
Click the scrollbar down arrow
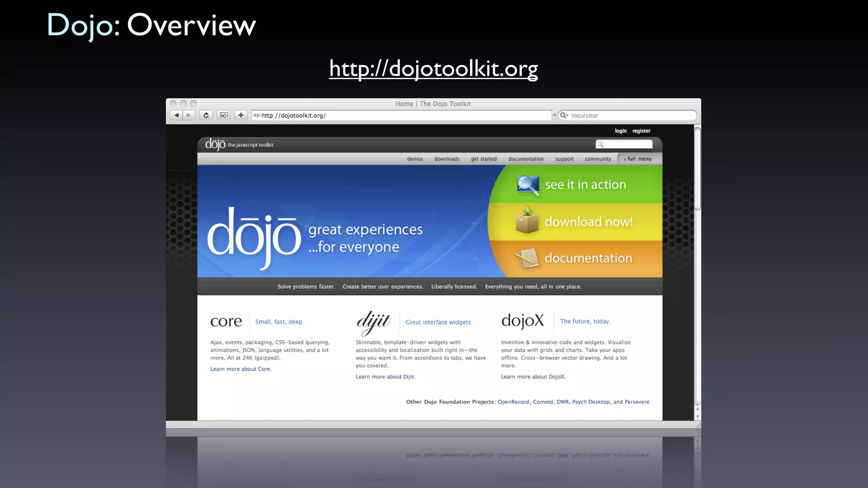click(x=697, y=417)
